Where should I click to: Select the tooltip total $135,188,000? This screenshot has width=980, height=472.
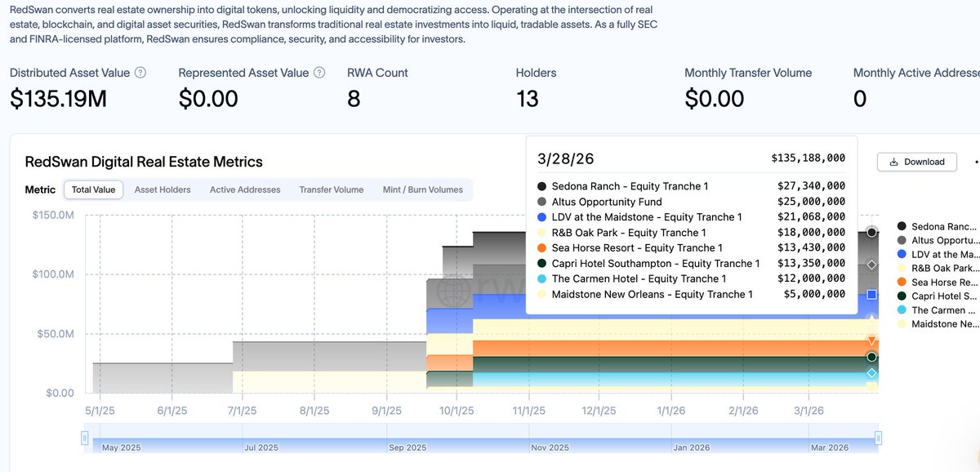tap(808, 158)
